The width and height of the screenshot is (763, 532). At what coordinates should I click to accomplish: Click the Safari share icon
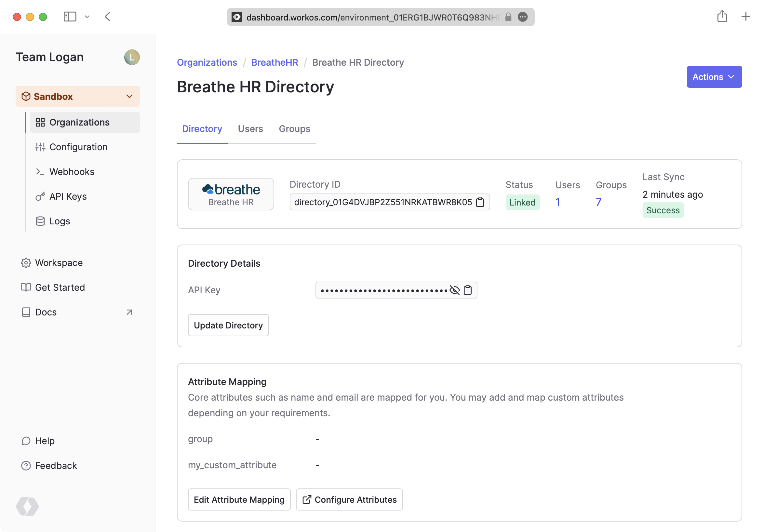pos(722,17)
